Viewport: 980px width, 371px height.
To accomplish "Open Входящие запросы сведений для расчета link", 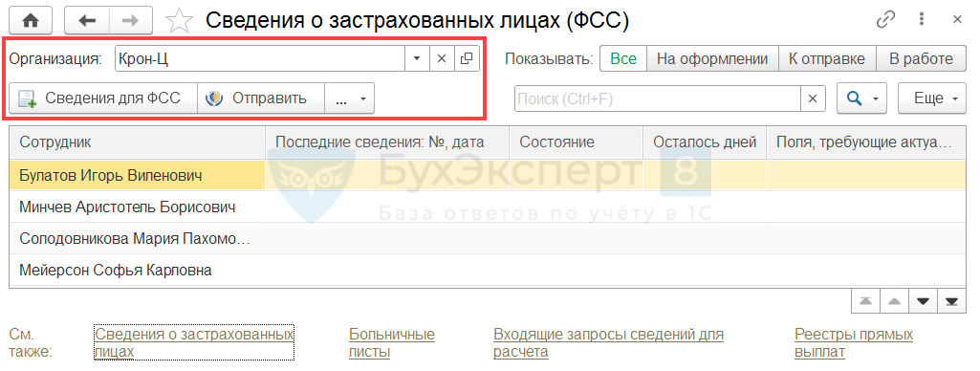I will click(609, 343).
